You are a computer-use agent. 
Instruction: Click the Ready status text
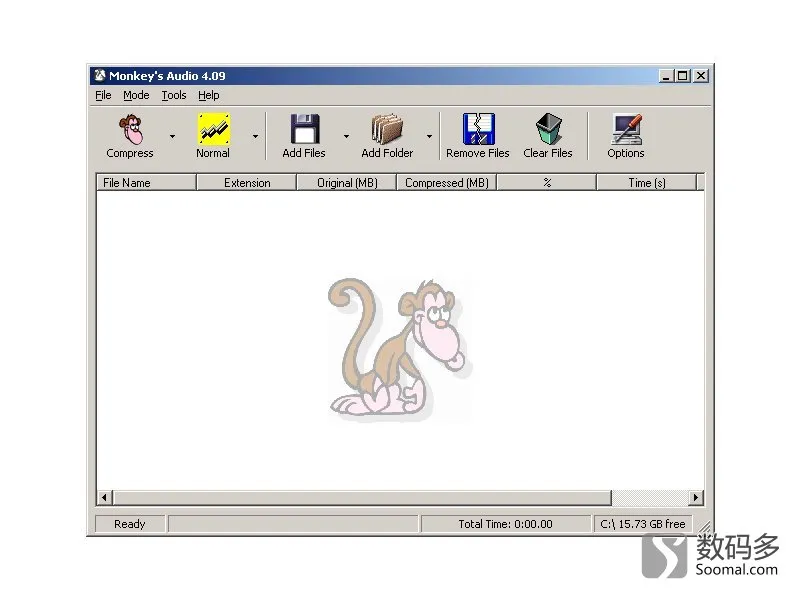[x=130, y=524]
